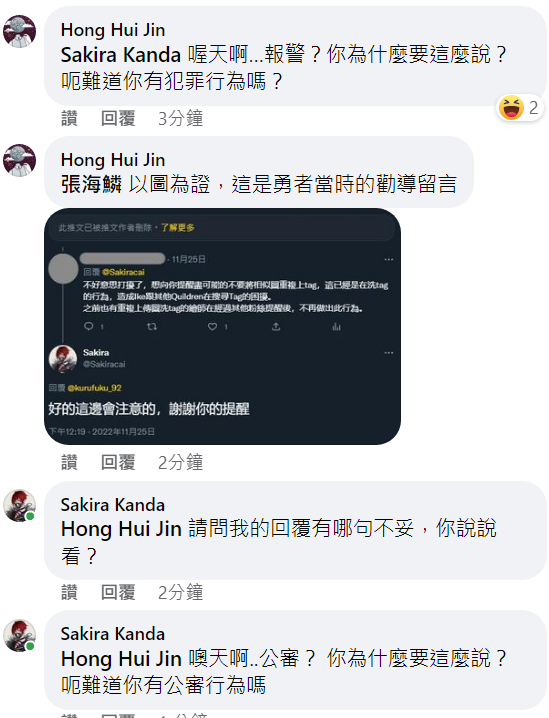The width and height of the screenshot is (549, 718).
Task: Click the retweet icon in tweet screenshot
Action: [152, 326]
